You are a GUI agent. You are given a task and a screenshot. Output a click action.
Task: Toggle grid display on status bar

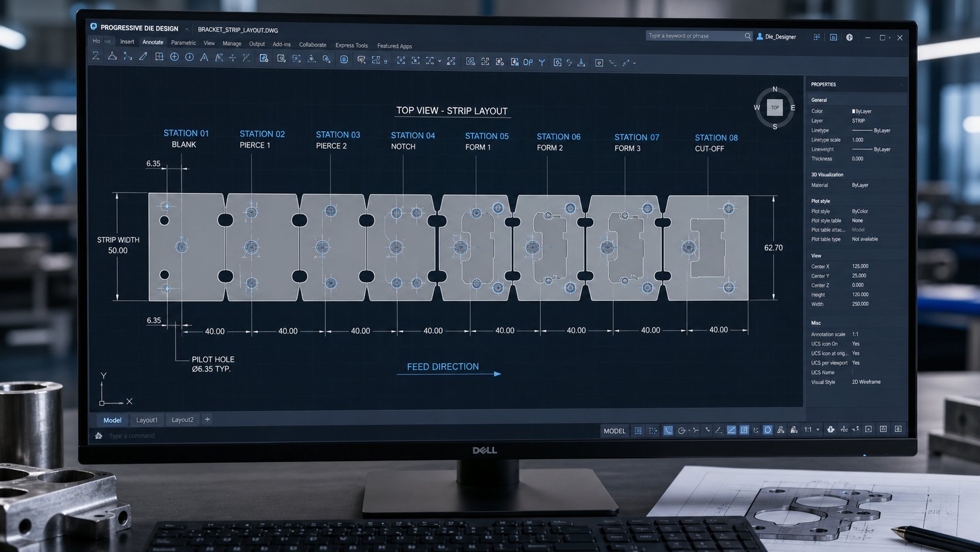point(638,431)
